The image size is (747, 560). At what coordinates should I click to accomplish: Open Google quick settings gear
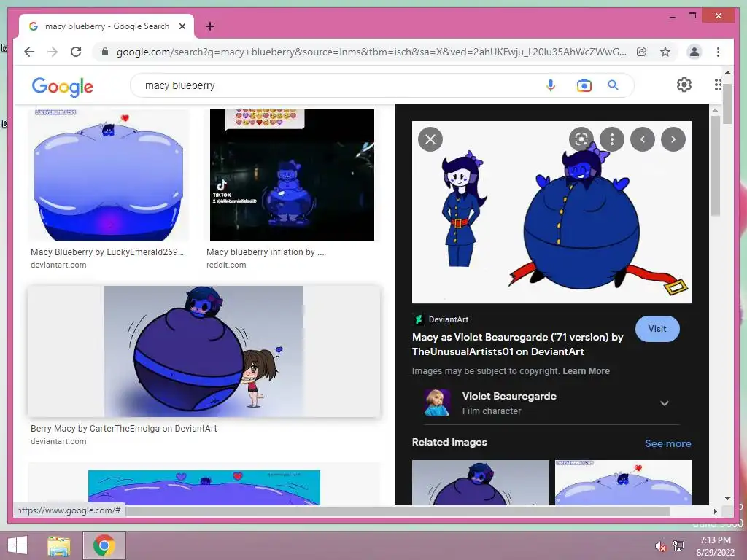pos(684,85)
